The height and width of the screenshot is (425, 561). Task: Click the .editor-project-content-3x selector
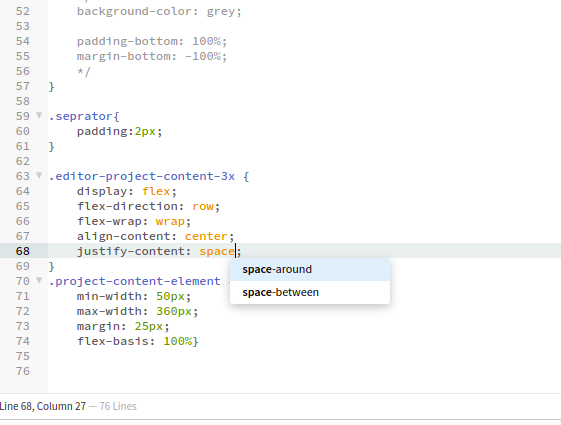(142, 176)
